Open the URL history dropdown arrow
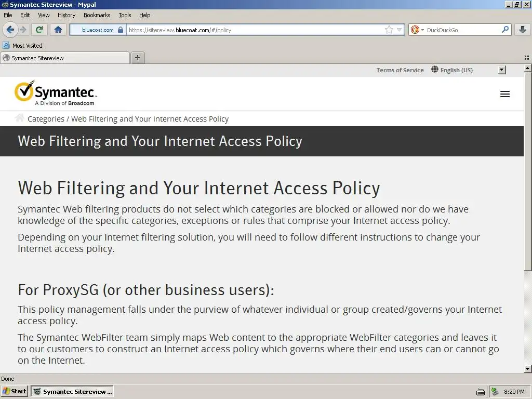Screen dimensions: 532x399 point(400,30)
